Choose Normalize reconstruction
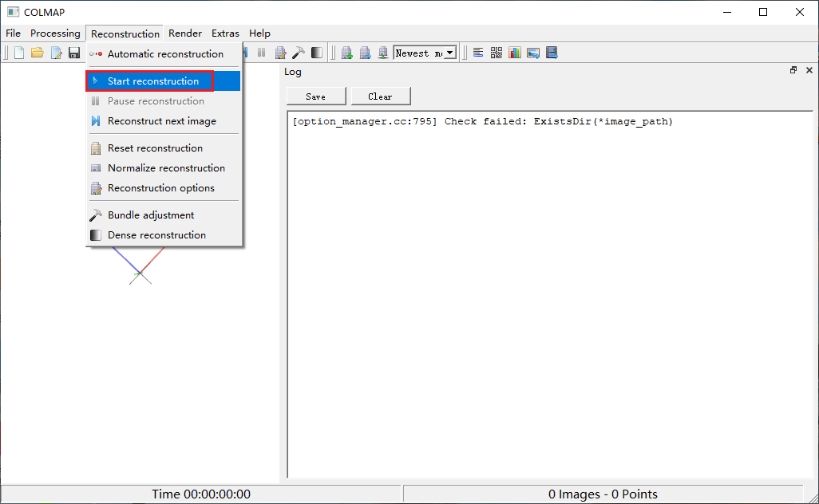Screen dimensions: 819x504 coord(164,168)
